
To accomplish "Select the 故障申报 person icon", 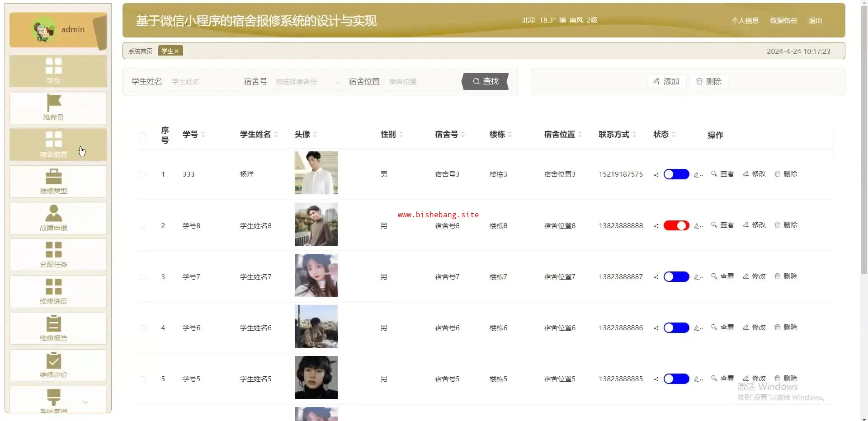I will pyautogui.click(x=54, y=213).
